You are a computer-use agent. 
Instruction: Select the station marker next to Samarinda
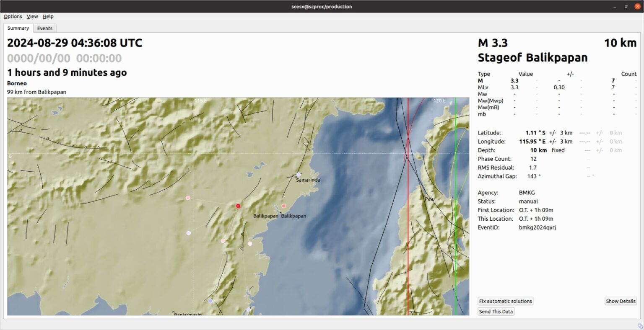point(299,175)
